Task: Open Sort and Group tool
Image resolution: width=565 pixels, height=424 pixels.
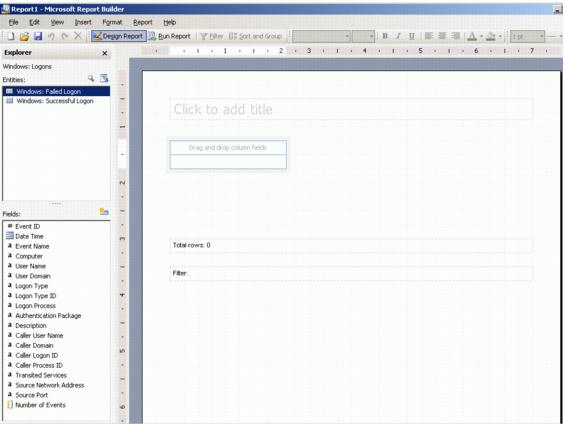Action: [255, 36]
